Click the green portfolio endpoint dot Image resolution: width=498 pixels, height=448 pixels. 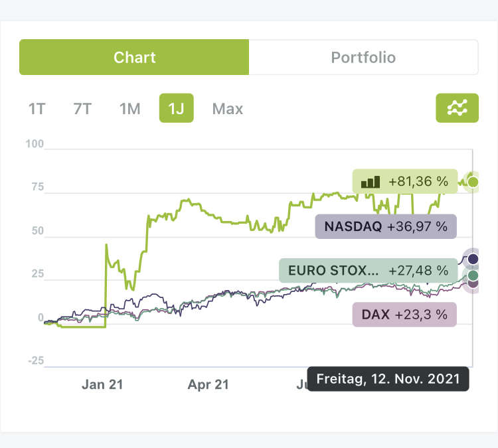[x=473, y=182]
